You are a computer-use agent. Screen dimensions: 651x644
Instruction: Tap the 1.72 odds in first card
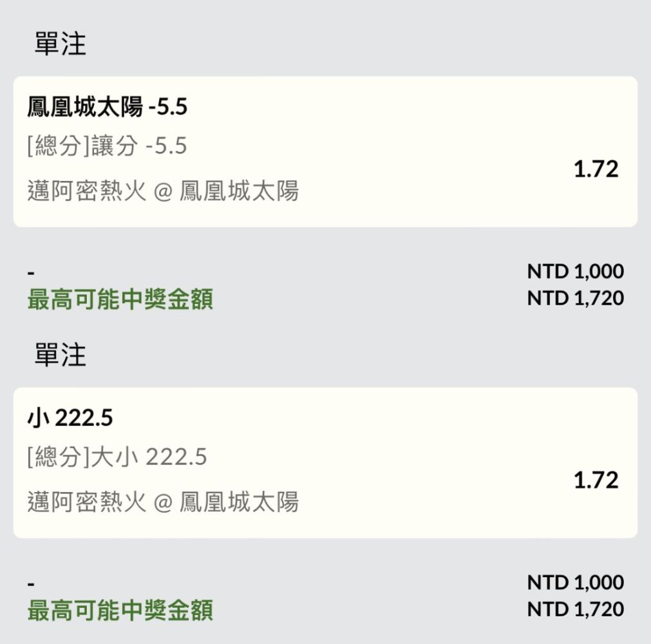(596, 169)
